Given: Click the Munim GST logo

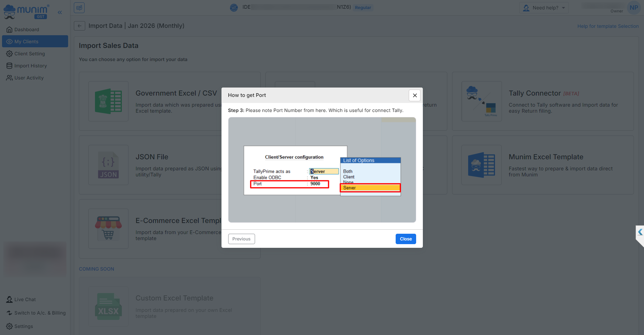Looking at the screenshot, I should [26, 11].
